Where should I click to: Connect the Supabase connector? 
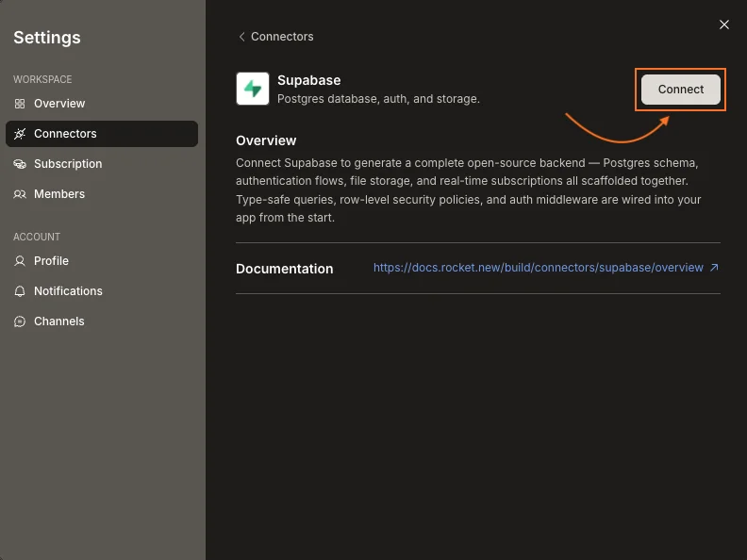point(680,90)
